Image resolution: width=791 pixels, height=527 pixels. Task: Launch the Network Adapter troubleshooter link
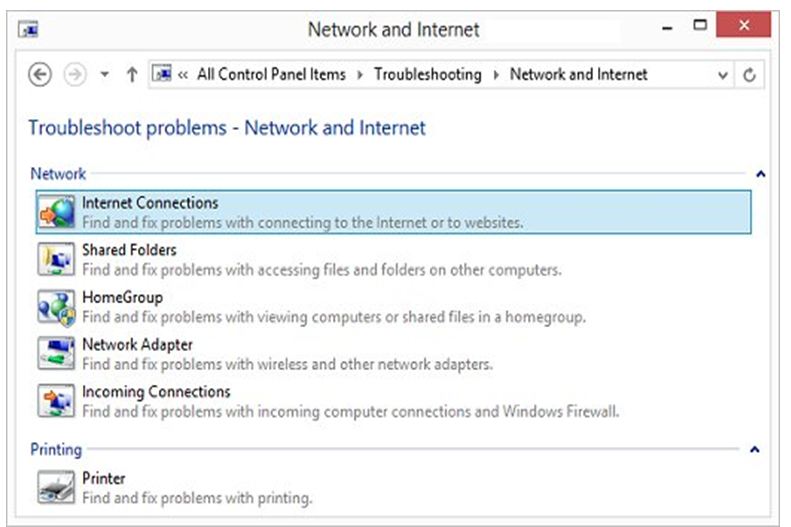coord(137,345)
